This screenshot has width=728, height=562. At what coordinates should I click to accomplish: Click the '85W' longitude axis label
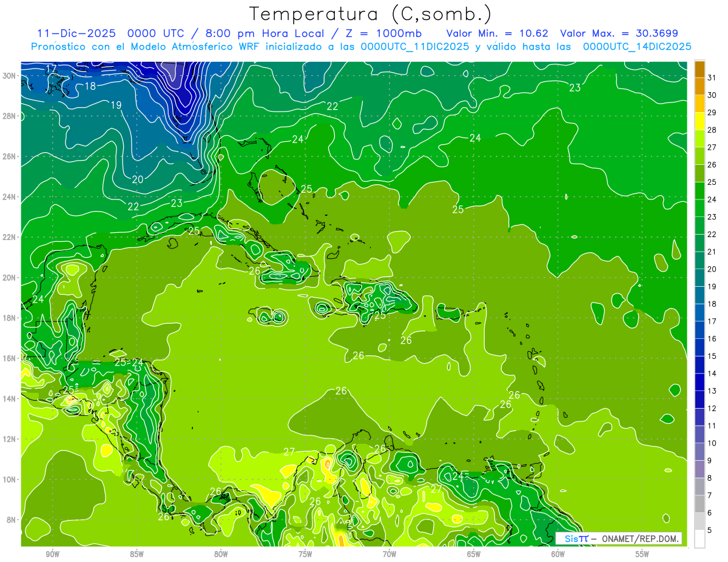136,554
